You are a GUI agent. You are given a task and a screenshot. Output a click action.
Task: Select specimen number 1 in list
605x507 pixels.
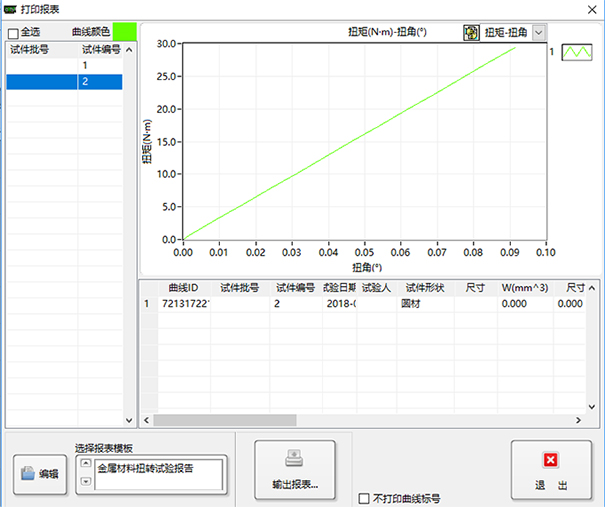pyautogui.click(x=86, y=64)
